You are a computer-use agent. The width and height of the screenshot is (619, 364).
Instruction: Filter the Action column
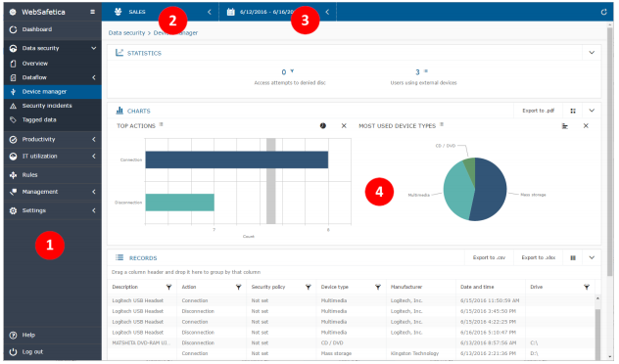point(238,287)
